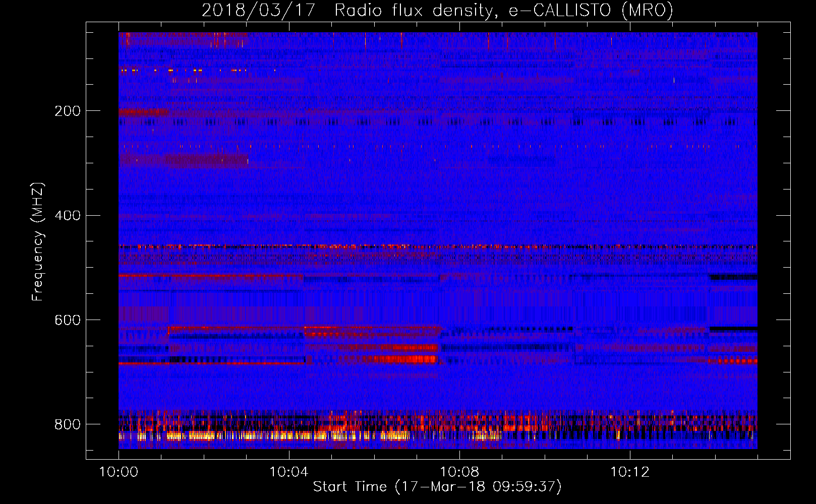Click the '10:00' time tick label
This screenshot has width=816, height=504.
pos(119,472)
